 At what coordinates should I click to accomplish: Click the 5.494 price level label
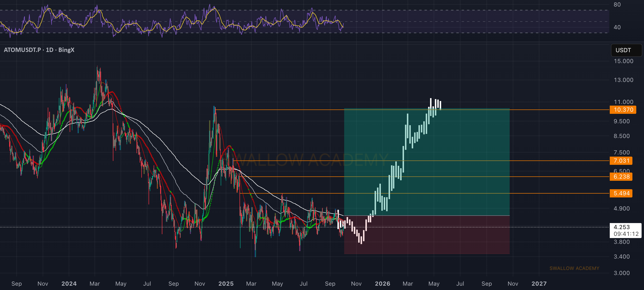tap(621, 193)
